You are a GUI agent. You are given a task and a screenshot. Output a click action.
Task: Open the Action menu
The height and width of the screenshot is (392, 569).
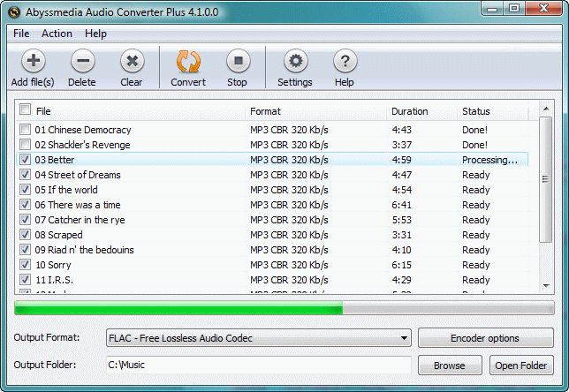pos(57,34)
